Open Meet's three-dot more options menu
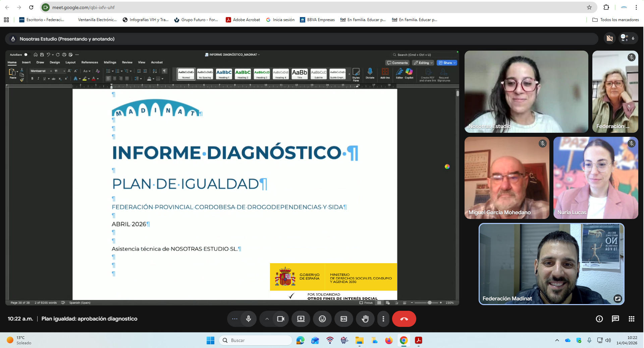Screen dimensions: 644x348 383,319
